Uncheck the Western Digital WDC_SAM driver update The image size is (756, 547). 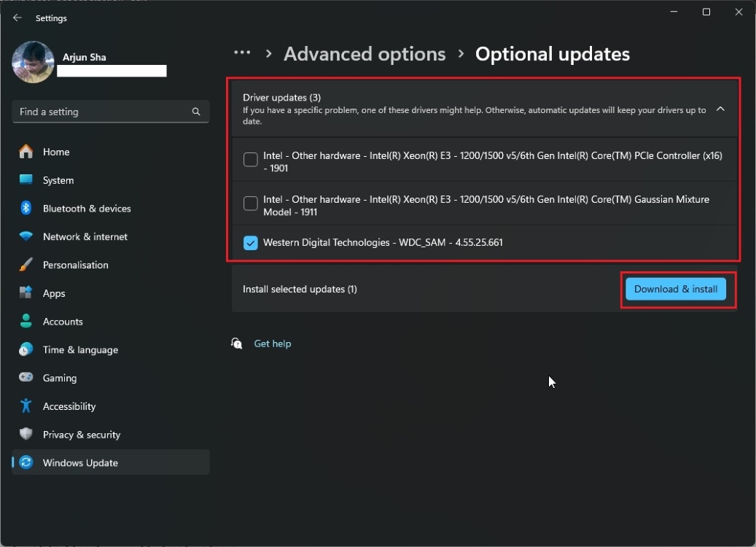coord(250,242)
